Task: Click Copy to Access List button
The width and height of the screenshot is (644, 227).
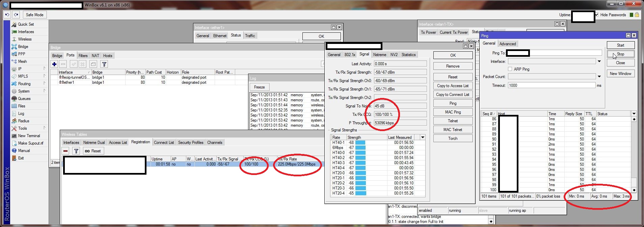Action: (x=453, y=86)
